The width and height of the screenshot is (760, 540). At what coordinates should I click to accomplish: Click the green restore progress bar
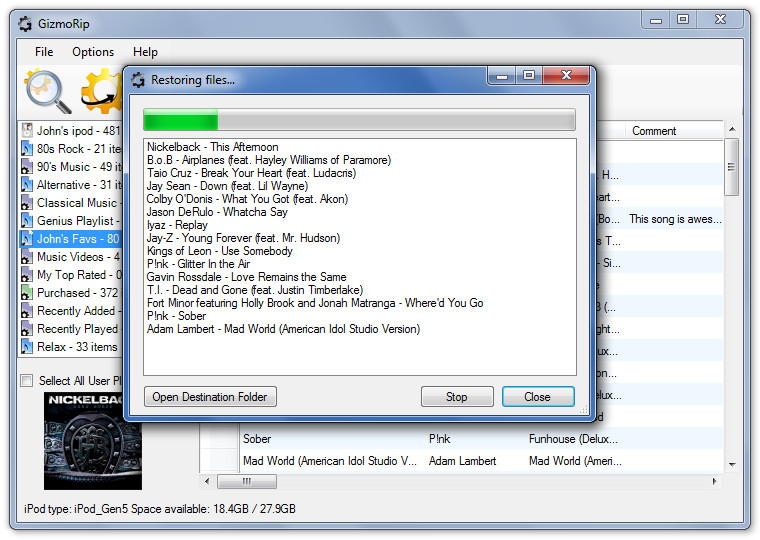359,120
